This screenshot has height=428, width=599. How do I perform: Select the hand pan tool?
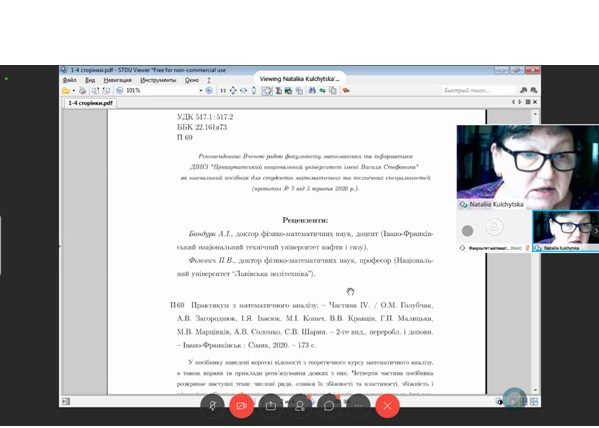click(x=267, y=91)
